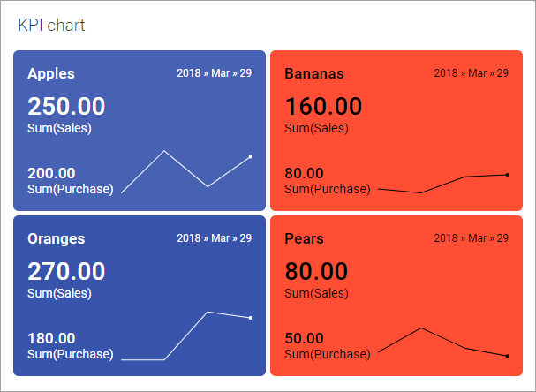Select the Apples KPI tile heading
This screenshot has height=392, width=536.
click(x=51, y=73)
